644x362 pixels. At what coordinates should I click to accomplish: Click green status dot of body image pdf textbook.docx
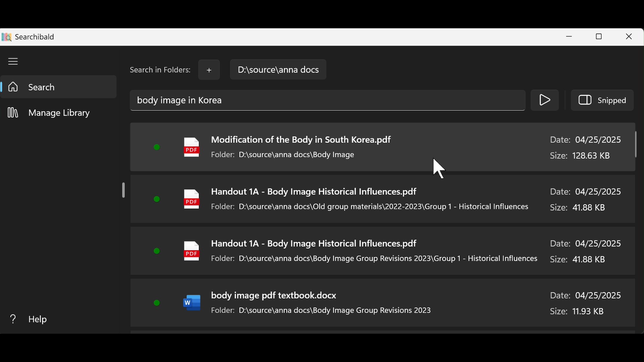(x=157, y=303)
